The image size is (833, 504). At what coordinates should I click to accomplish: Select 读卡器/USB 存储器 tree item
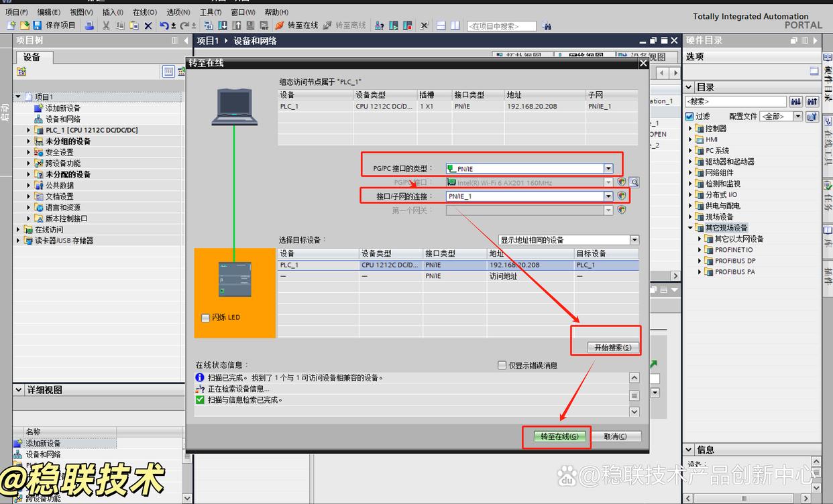point(64,241)
